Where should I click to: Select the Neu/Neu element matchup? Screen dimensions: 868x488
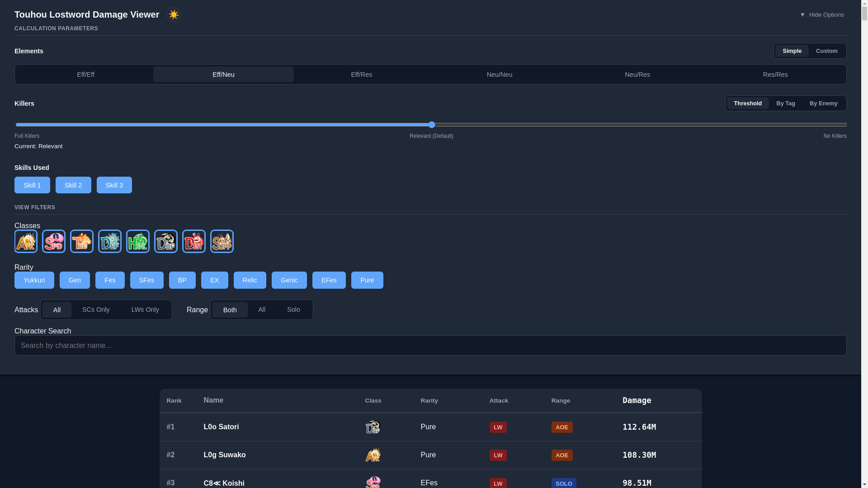point(500,75)
